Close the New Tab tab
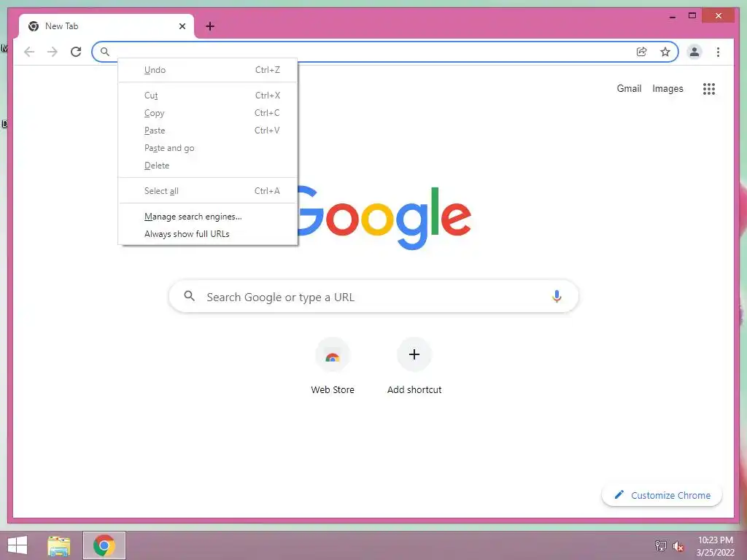 (182, 26)
